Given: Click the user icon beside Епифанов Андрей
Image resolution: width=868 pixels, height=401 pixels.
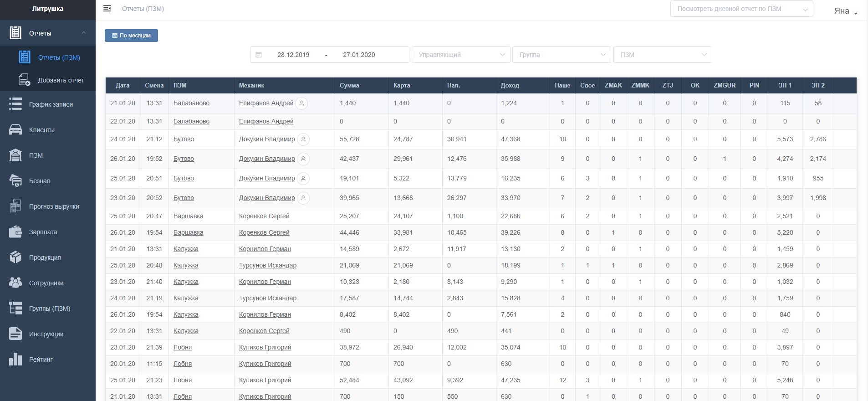Looking at the screenshot, I should [301, 103].
